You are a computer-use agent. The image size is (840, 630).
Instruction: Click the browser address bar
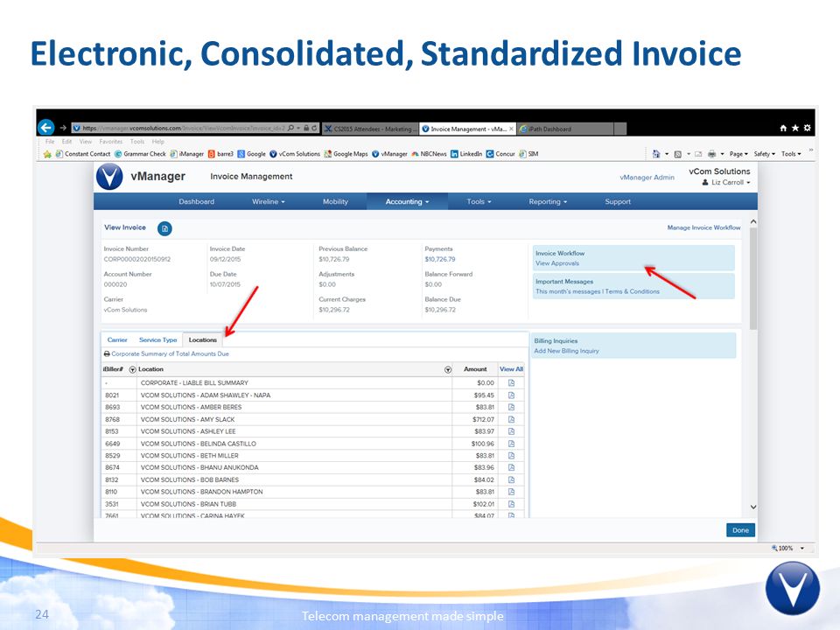[195, 129]
